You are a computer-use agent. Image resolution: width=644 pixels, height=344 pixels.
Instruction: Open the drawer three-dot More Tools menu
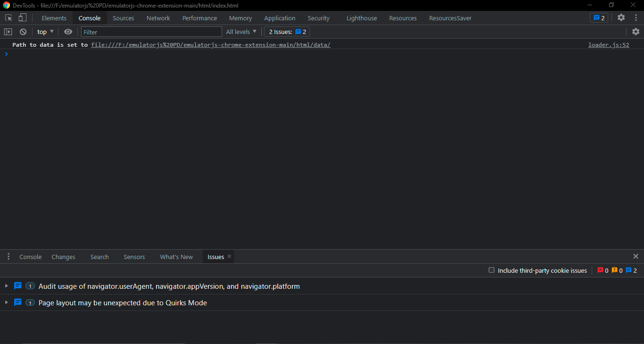tap(8, 256)
